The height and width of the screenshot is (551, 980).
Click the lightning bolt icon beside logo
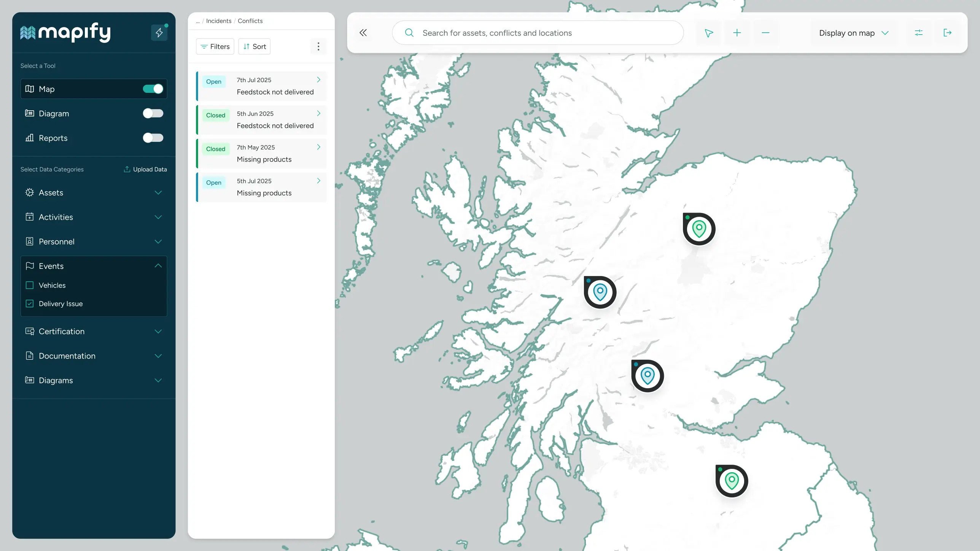tap(159, 33)
